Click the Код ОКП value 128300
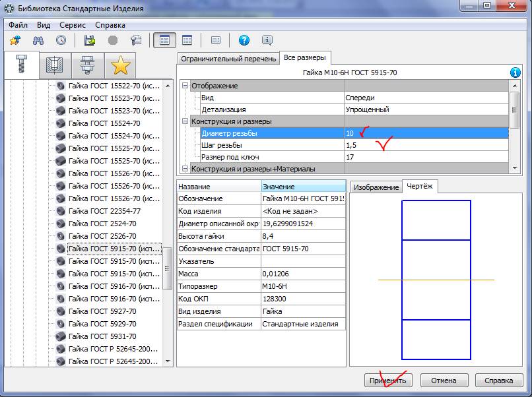532x397 pixels. tap(304, 299)
